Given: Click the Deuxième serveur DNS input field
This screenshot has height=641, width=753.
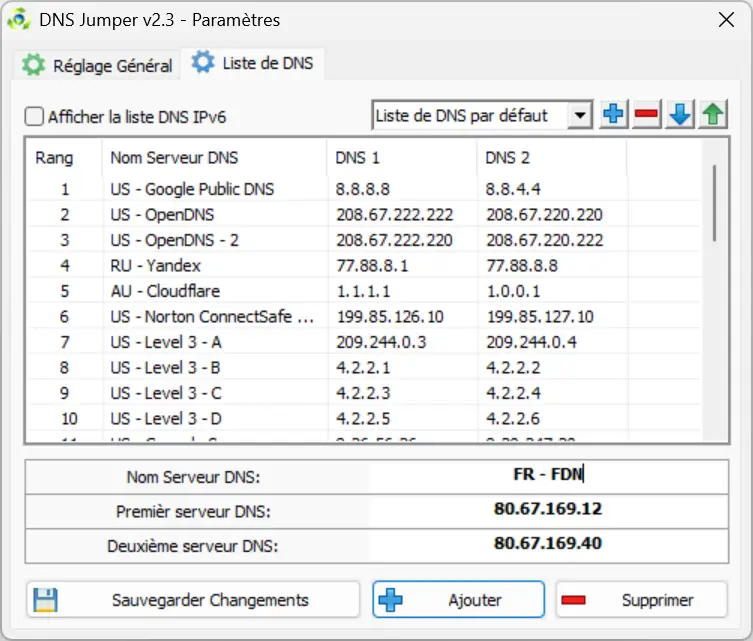Looking at the screenshot, I should (548, 544).
